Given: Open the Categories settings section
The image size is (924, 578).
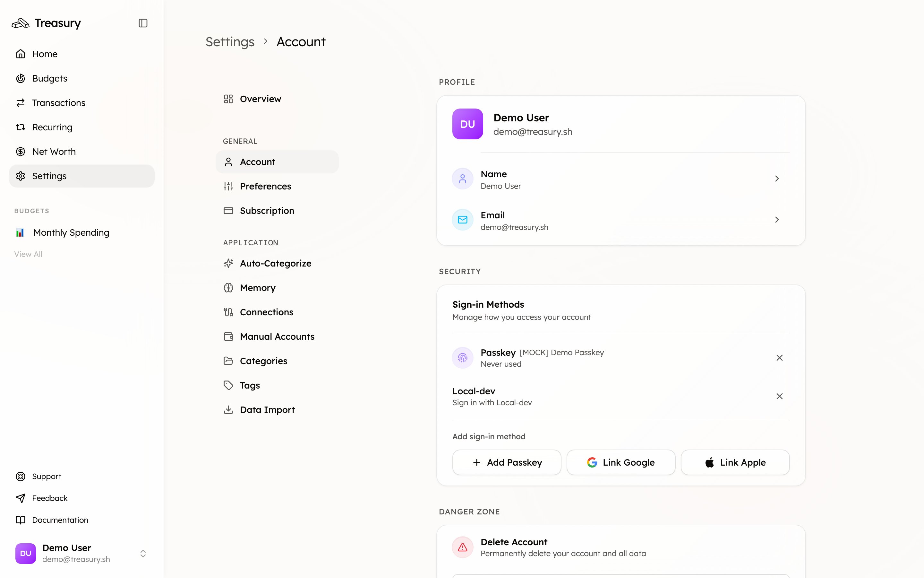Looking at the screenshot, I should (x=277, y=361).
